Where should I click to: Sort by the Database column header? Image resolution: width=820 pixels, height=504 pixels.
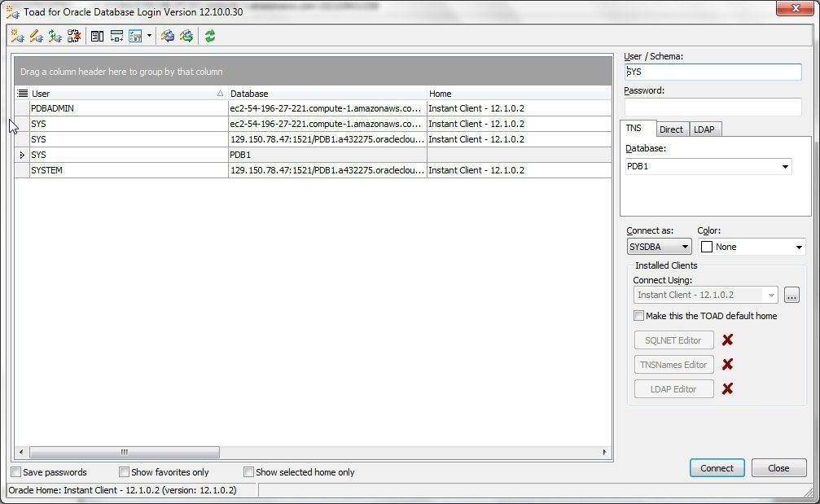point(327,94)
